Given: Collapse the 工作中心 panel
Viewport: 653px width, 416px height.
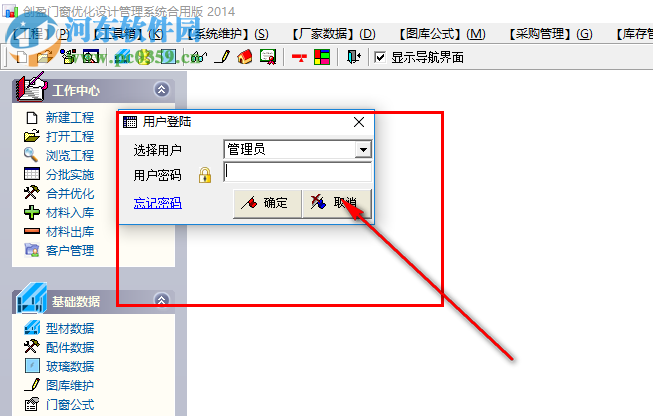Looking at the screenshot, I should point(162,89).
